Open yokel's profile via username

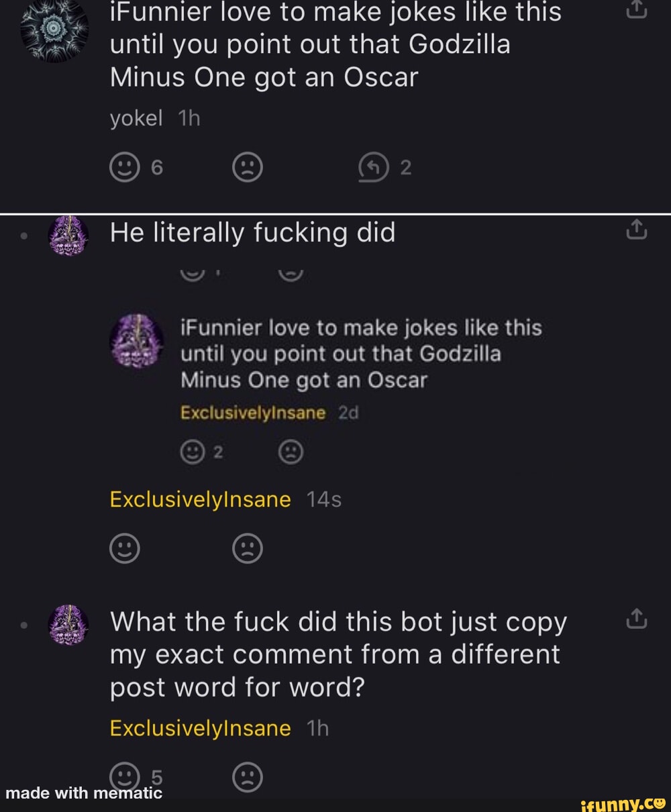tap(136, 118)
